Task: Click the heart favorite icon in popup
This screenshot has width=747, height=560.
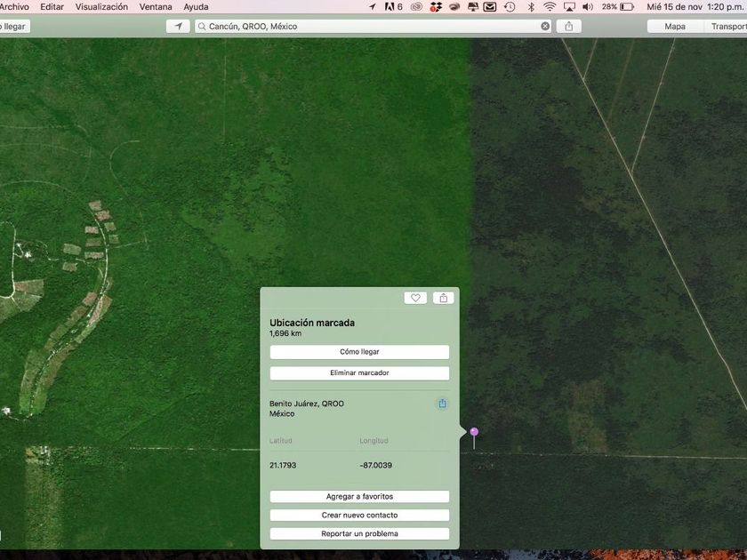Action: [x=415, y=298]
